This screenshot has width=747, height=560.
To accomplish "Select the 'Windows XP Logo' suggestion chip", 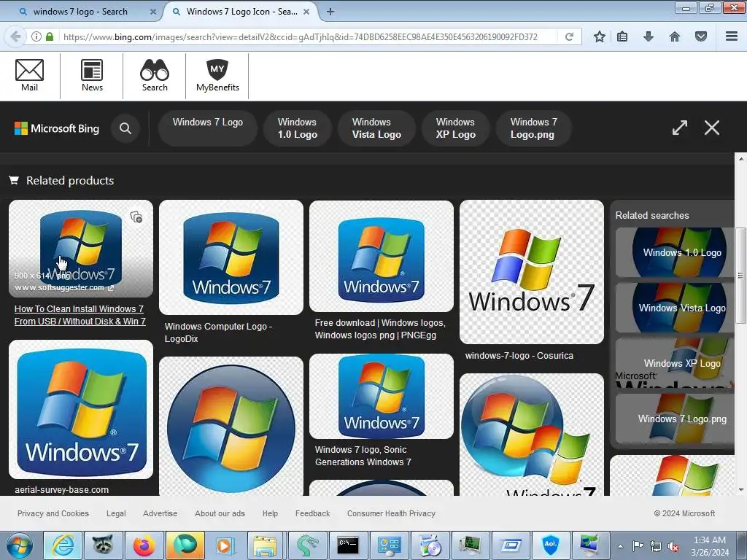I will [x=455, y=128].
